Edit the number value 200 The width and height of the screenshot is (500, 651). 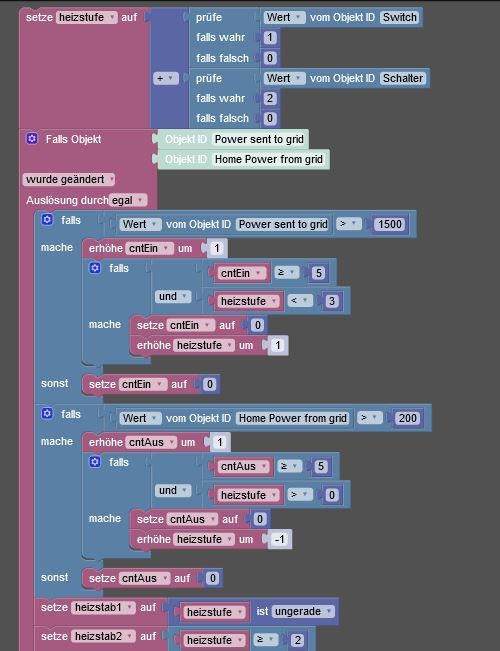coord(407,418)
